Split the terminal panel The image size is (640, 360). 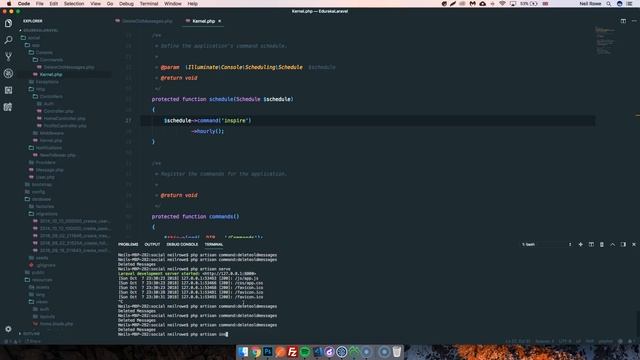tap(591, 244)
